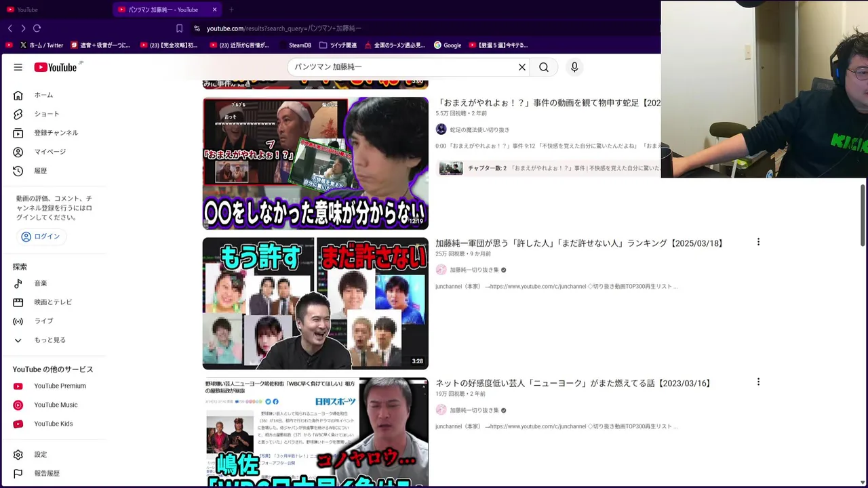Open a new browser tab
Screen dimensions: 868x488
[231, 9]
